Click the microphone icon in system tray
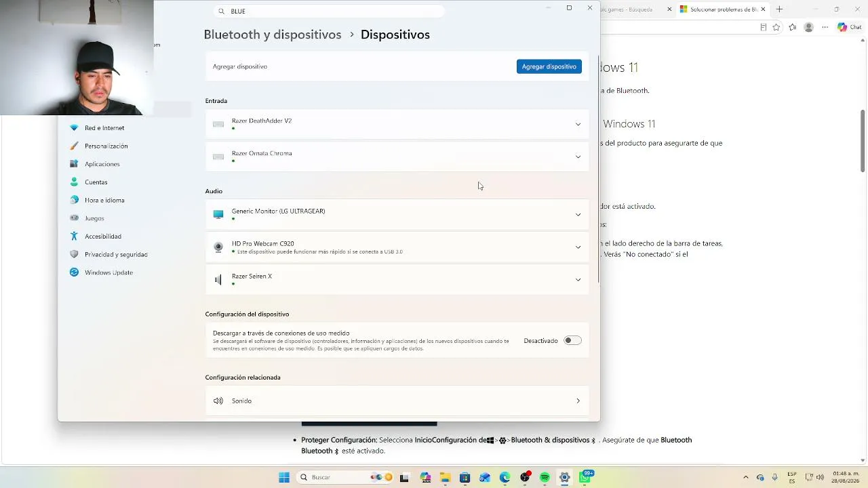 pos(775,477)
